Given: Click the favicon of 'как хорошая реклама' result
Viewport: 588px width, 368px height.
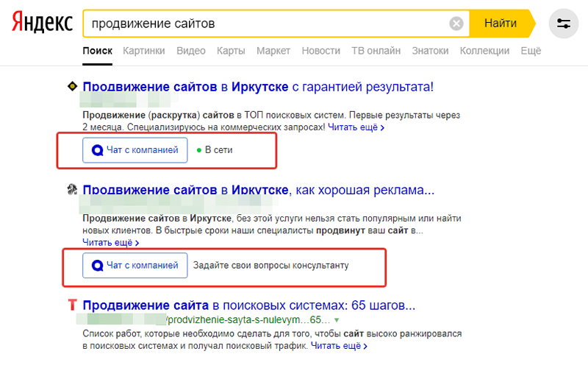Looking at the screenshot, I should click(72, 190).
